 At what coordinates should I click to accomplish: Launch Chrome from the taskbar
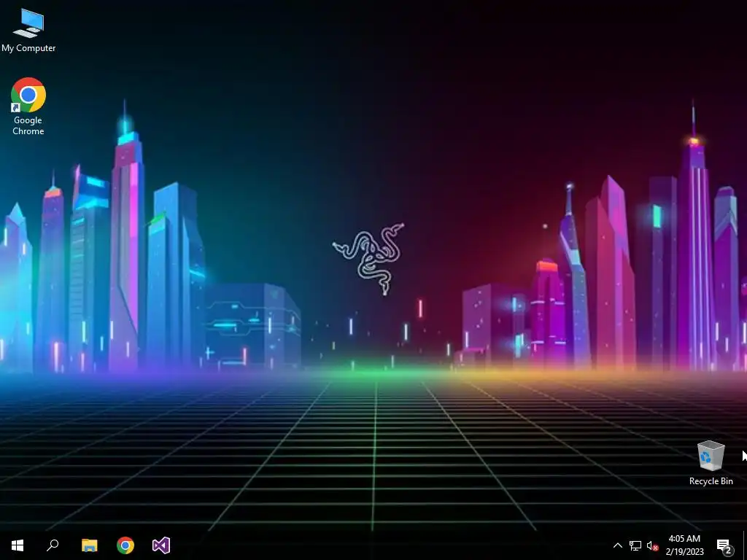[x=125, y=545]
